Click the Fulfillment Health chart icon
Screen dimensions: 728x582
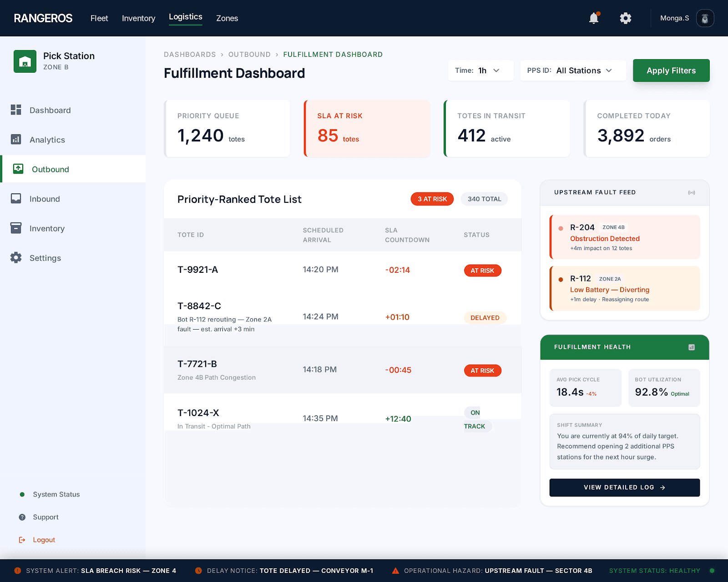tap(692, 347)
